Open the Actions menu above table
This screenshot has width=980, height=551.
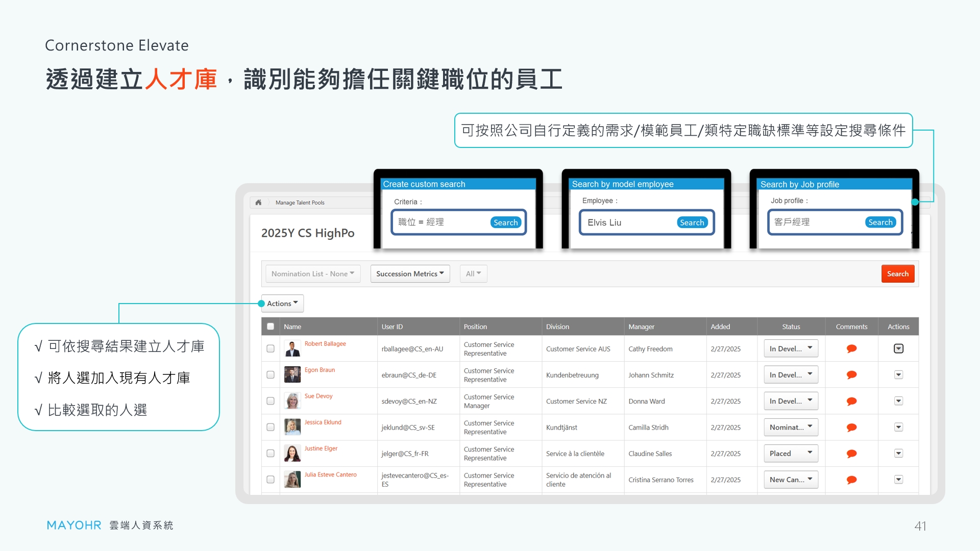282,304
